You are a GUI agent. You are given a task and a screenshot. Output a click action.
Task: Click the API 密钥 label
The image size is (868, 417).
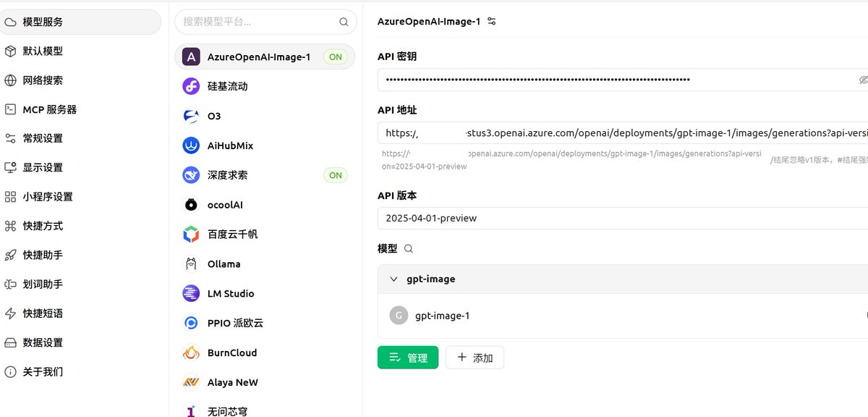tap(397, 56)
